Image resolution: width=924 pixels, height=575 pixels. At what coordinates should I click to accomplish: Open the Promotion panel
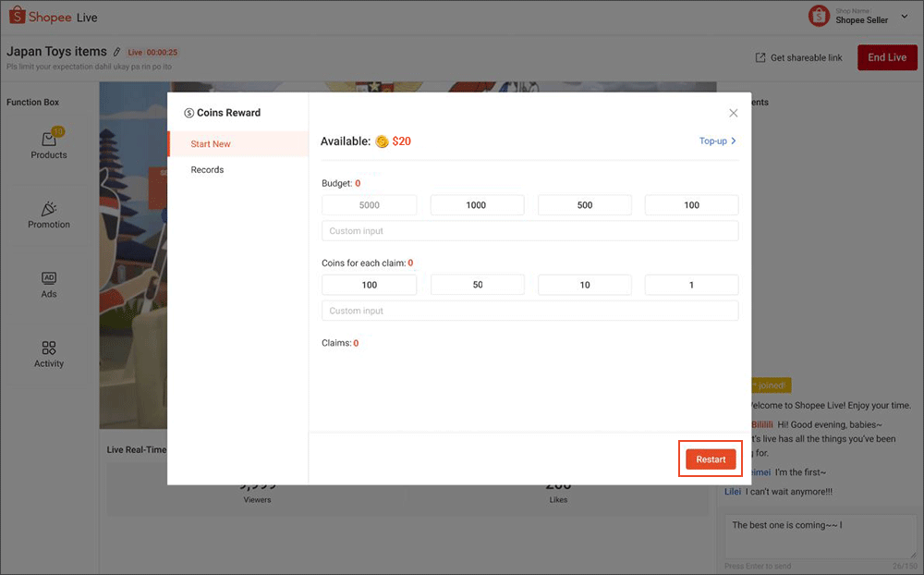[48, 215]
